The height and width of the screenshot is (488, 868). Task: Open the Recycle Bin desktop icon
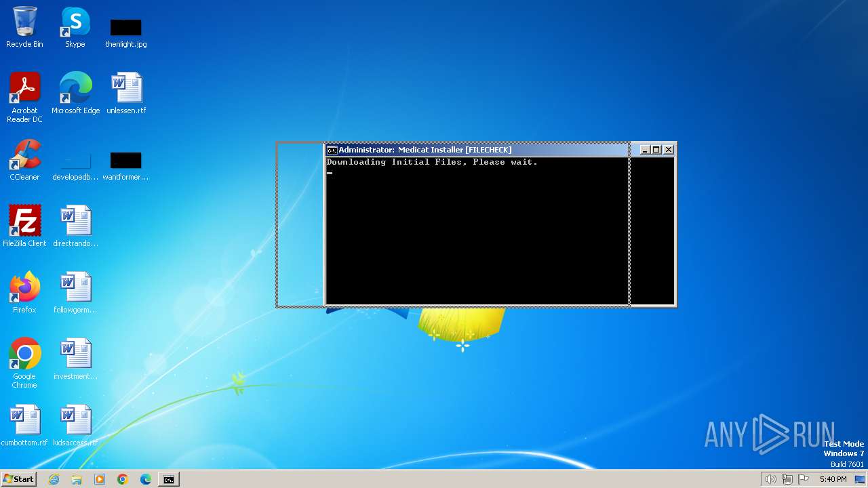point(24,27)
